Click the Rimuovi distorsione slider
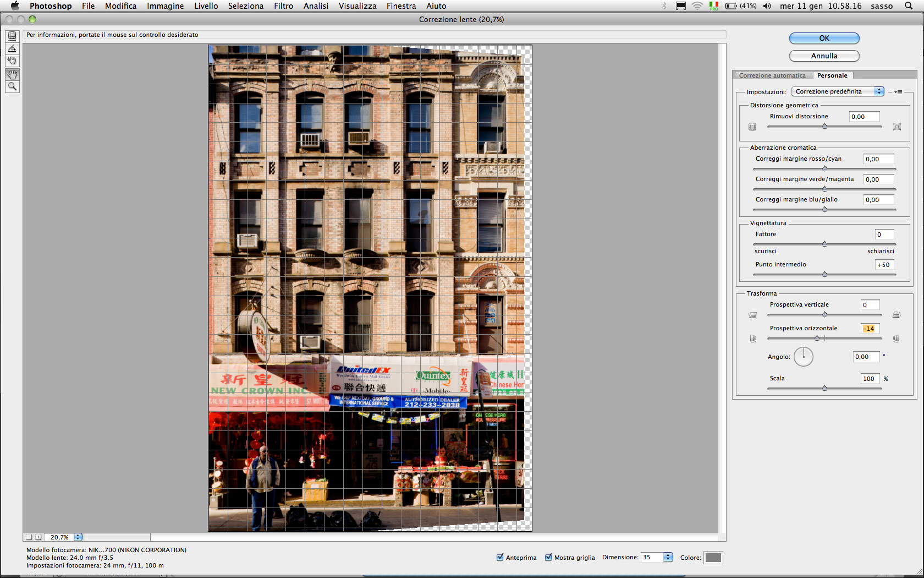The width and height of the screenshot is (924, 578). 824,127
